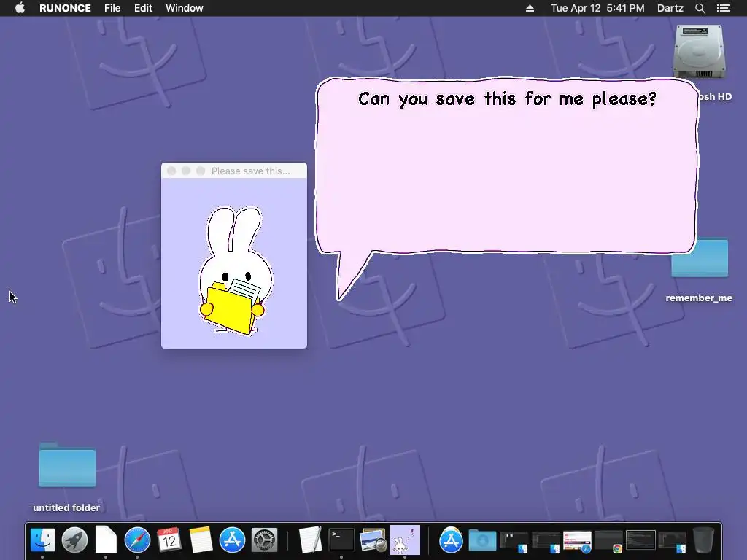Image resolution: width=747 pixels, height=560 pixels.
Task: Open Finder from the Dock
Action: 42,540
